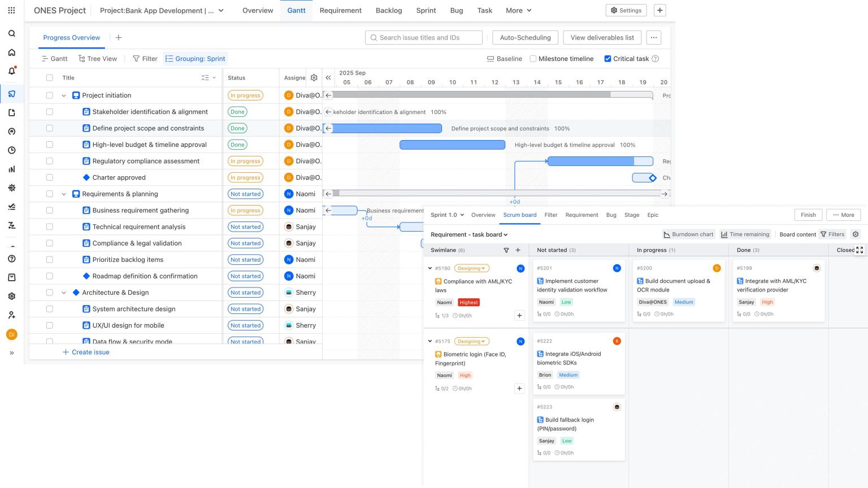This screenshot has height=488, width=868.
Task: Collapse Architecture & Design group
Action: coord(64,293)
